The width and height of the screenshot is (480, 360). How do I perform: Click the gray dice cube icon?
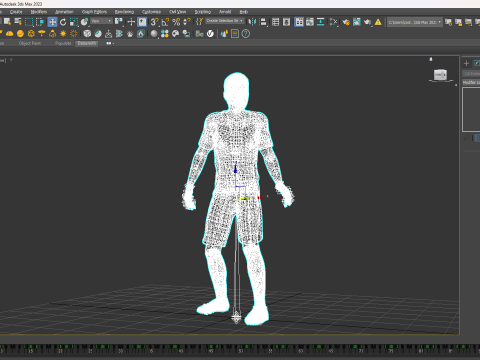coord(87,34)
